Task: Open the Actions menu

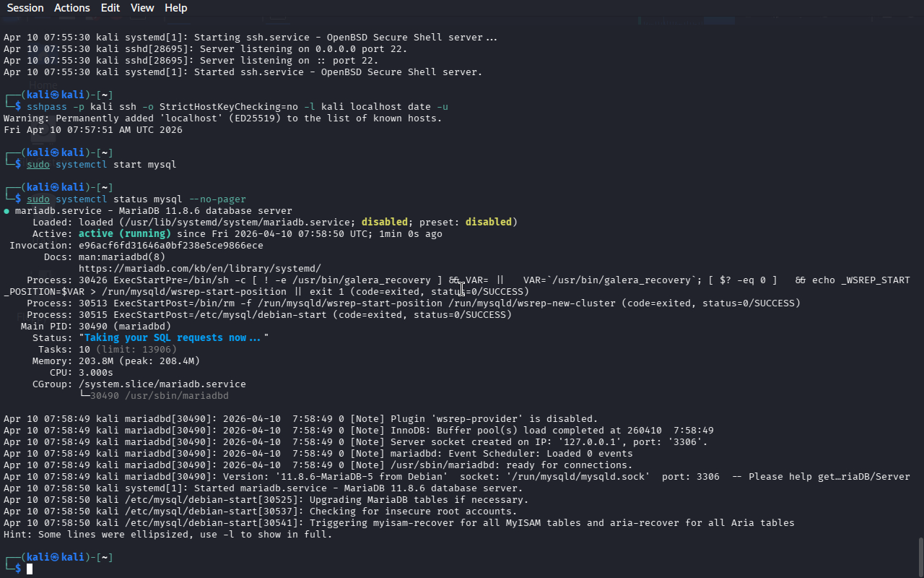Action: pyautogui.click(x=72, y=8)
